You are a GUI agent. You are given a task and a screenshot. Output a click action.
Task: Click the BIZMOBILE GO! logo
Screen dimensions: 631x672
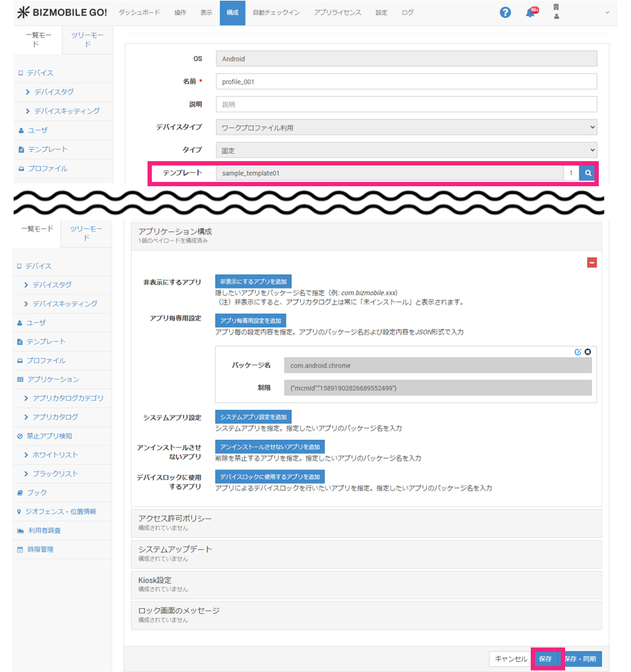click(x=62, y=13)
